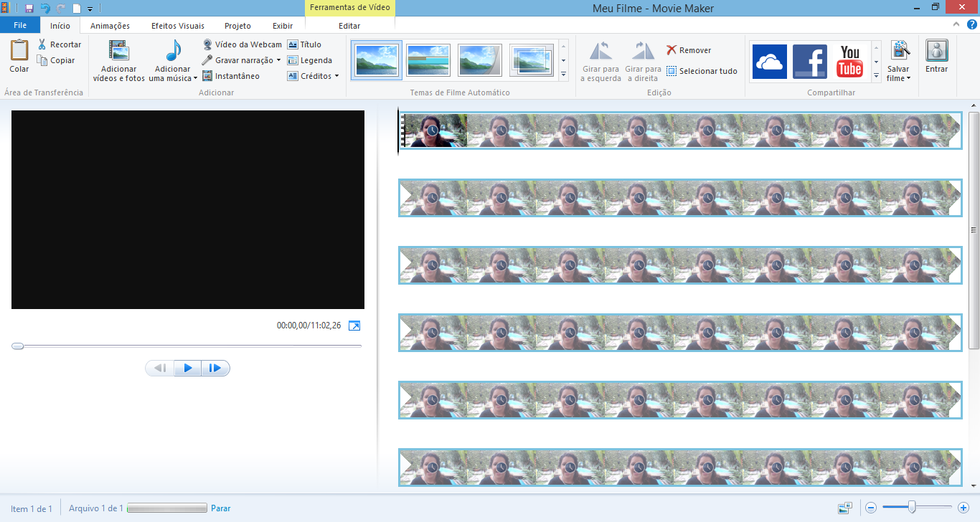Go to previous frame button
980x522 pixels.
[x=160, y=368]
